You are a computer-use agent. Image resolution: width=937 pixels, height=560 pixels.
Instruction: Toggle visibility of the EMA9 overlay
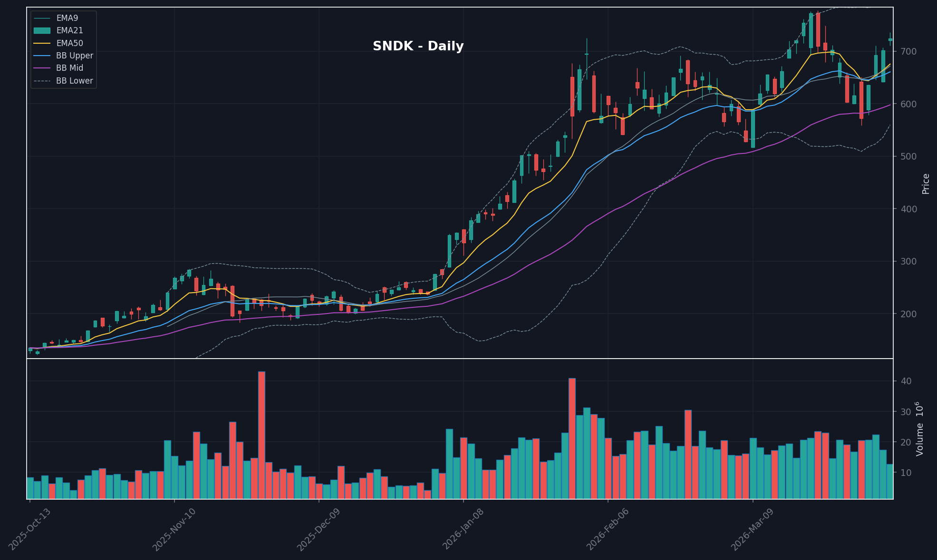point(67,18)
